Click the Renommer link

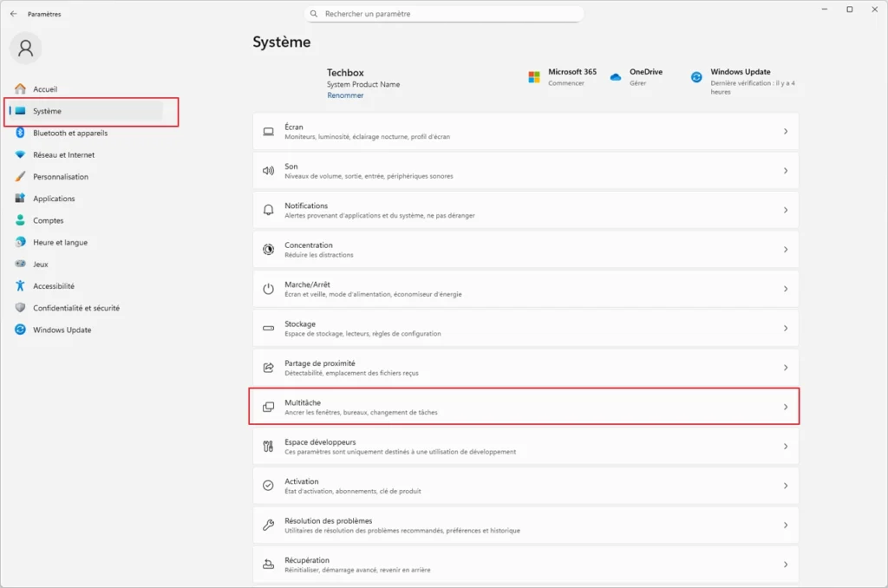point(344,95)
